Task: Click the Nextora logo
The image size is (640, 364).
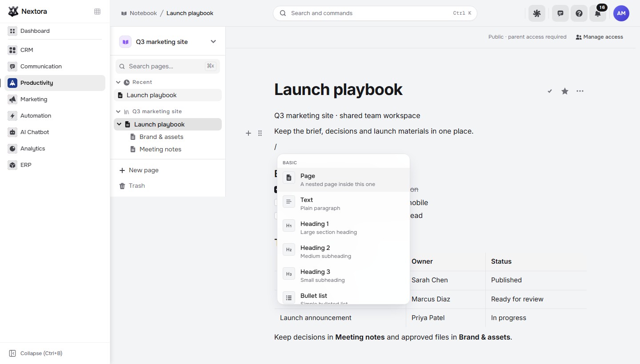Action: [x=13, y=12]
